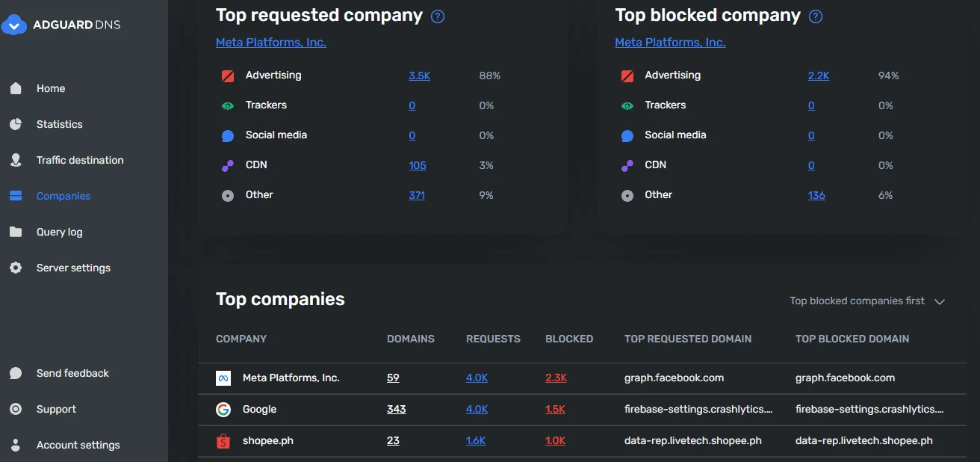This screenshot has width=980, height=462.
Task: Click 4.0K requests link for Meta Platforms
Action: click(477, 378)
